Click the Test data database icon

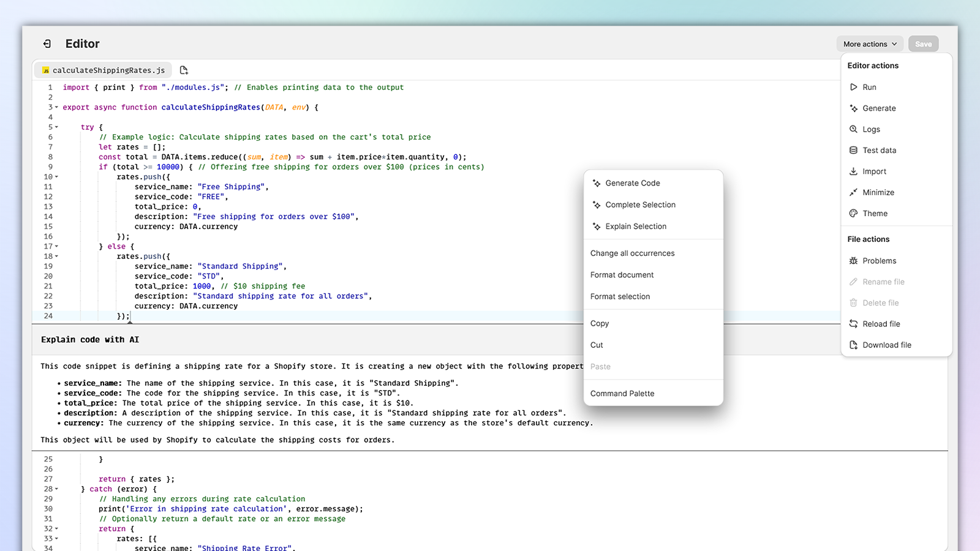click(853, 150)
